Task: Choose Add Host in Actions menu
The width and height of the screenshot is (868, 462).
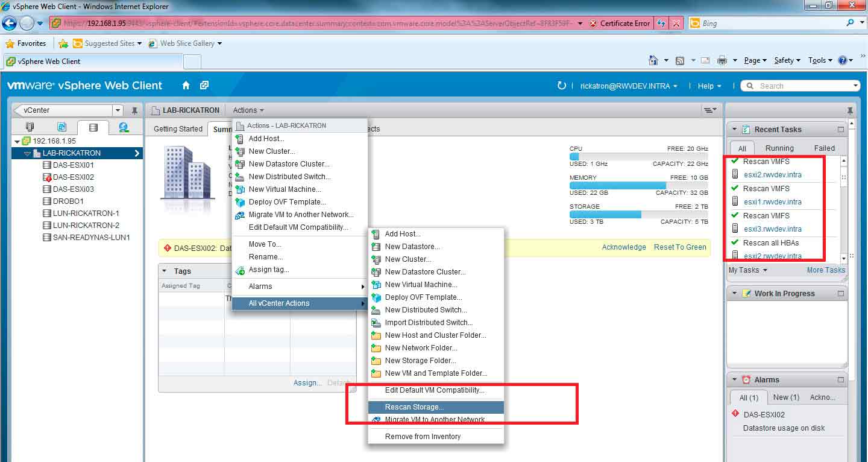Action: pos(300,139)
